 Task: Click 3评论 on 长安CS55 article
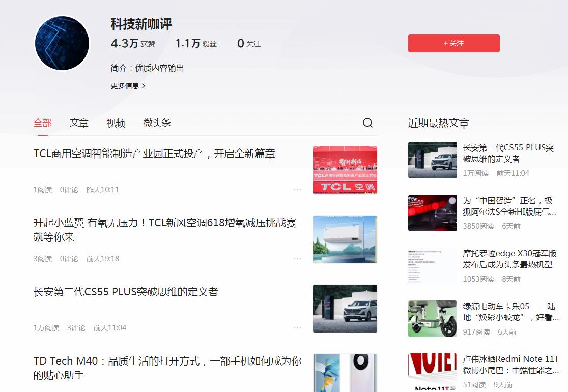(76, 328)
